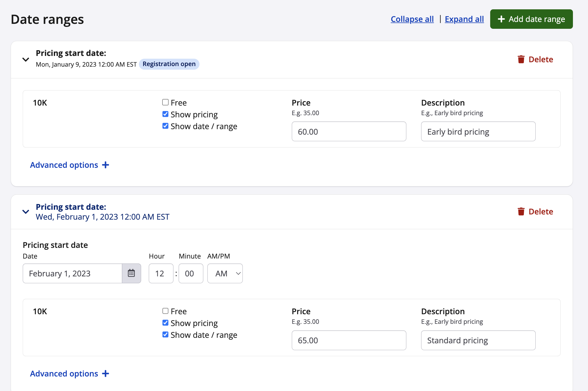Uncheck Show pricing in first 10K row
Image resolution: width=588 pixels, height=391 pixels.
point(165,114)
